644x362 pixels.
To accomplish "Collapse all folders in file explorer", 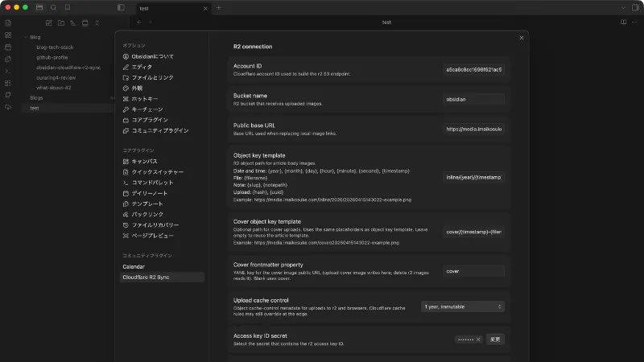I will (97, 23).
